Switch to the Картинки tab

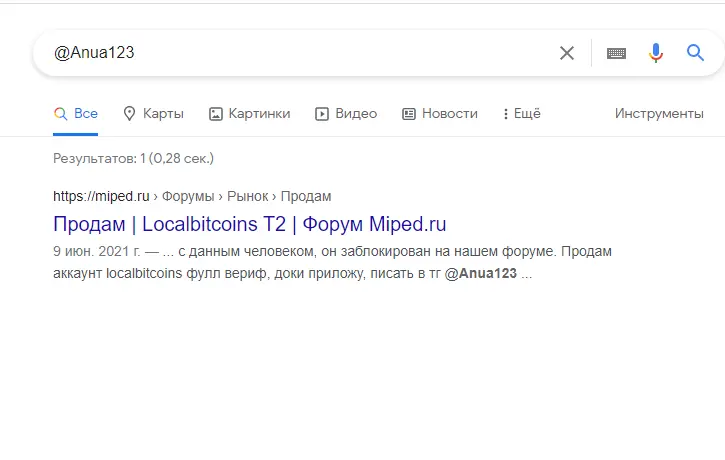pyautogui.click(x=250, y=114)
